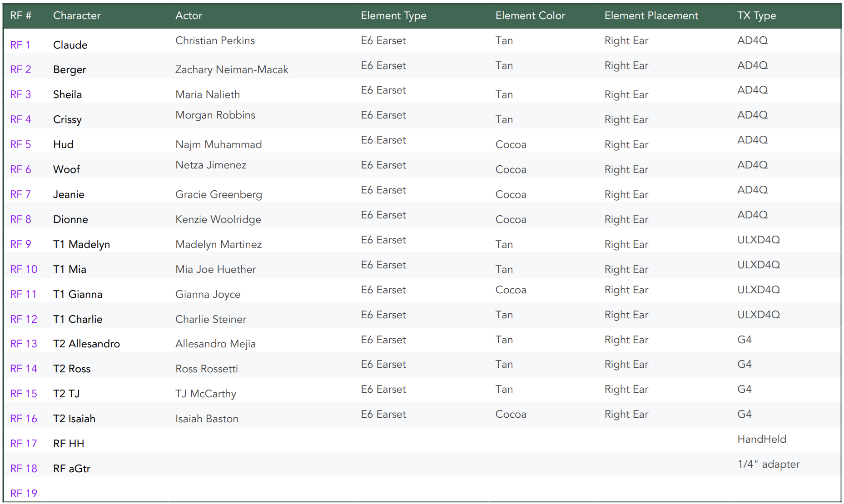Select Cocoa color in Hud row
Image resolution: width=844 pixels, height=504 pixels.
(511, 144)
